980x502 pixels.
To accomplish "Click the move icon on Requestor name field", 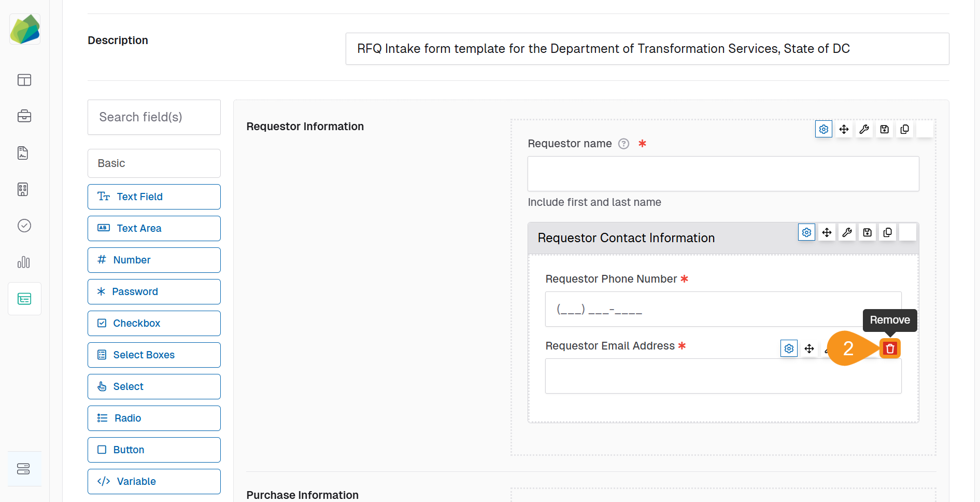I will click(844, 129).
